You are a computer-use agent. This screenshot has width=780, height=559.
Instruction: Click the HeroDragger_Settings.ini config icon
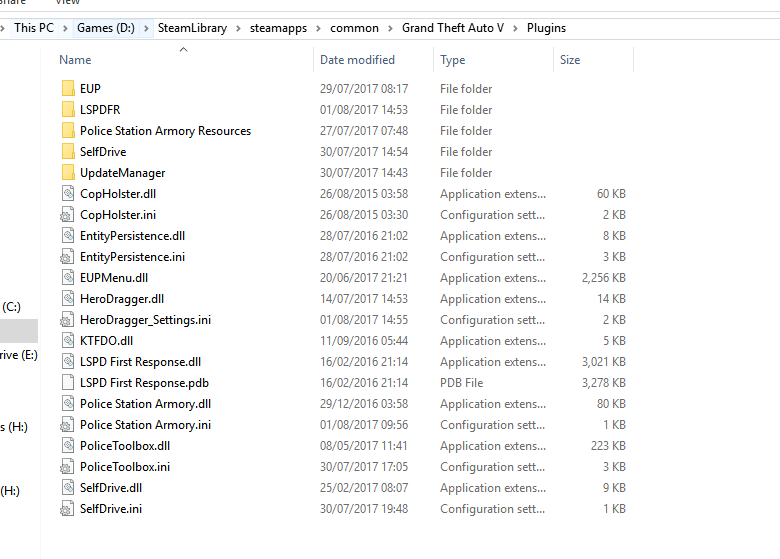point(67,320)
